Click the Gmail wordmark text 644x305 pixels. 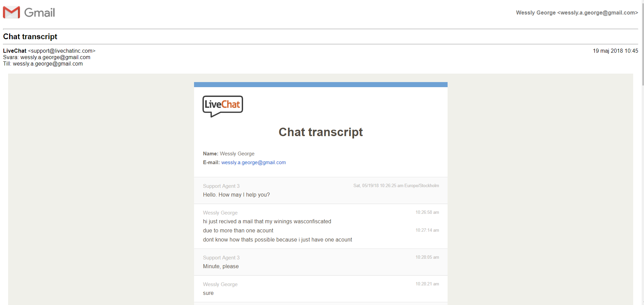[40, 12]
